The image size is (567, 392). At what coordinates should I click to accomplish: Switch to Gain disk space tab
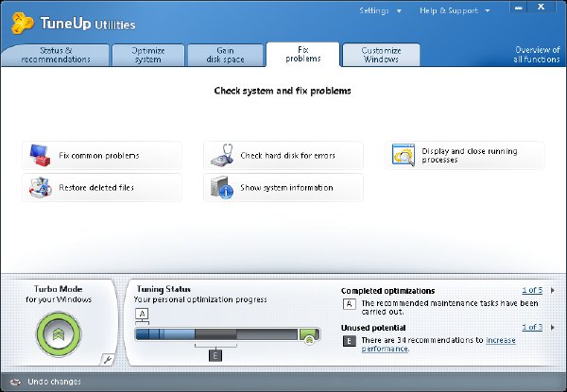225,55
